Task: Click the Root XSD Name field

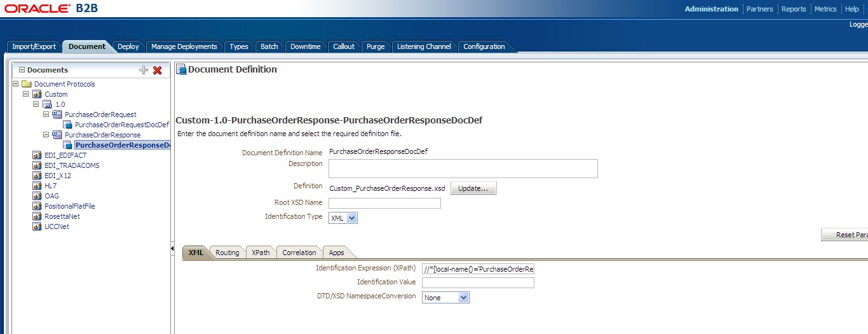Action: point(384,203)
